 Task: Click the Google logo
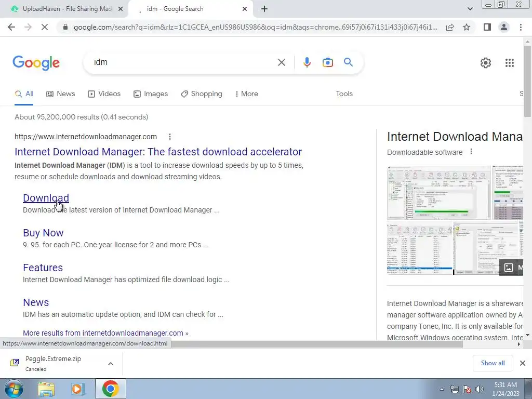(x=36, y=63)
